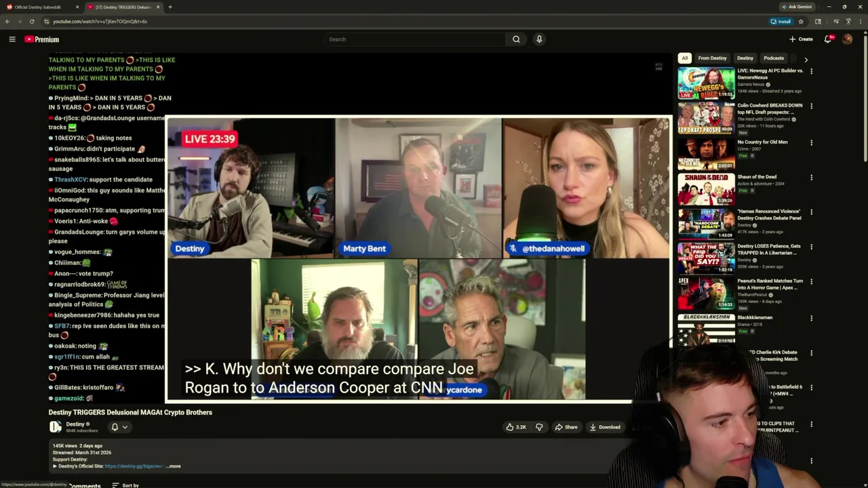This screenshot has width=868, height=488.
Task: Open the comments Sort by menu
Action: [125, 485]
